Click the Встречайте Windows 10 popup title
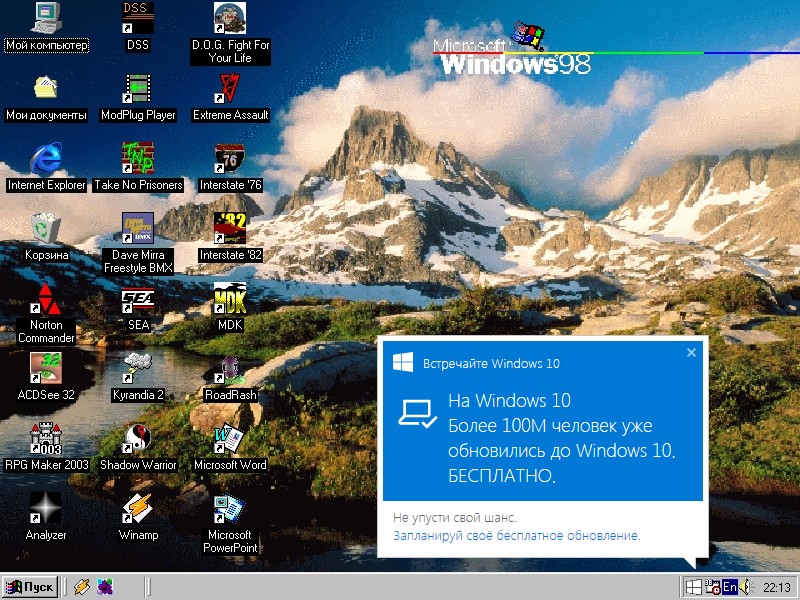Screen dimensions: 800x600 (x=491, y=364)
